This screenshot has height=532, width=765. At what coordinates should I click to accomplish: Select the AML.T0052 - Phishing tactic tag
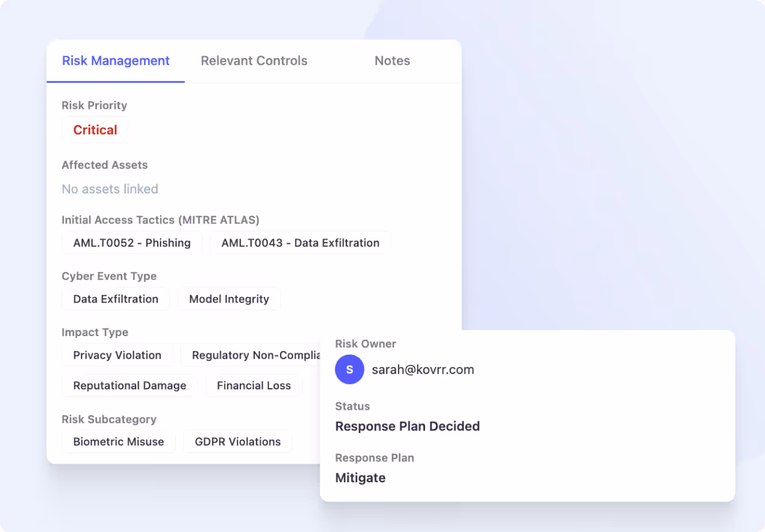coord(132,243)
